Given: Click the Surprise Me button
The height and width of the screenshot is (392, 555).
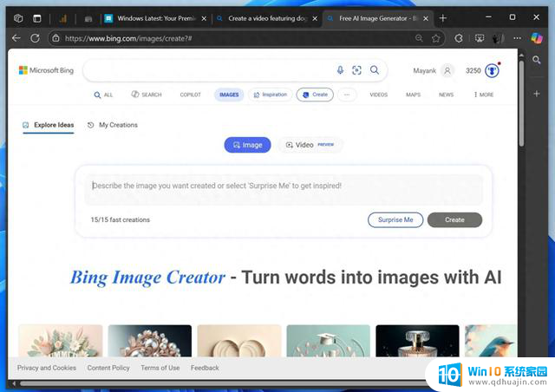Looking at the screenshot, I should click(395, 220).
